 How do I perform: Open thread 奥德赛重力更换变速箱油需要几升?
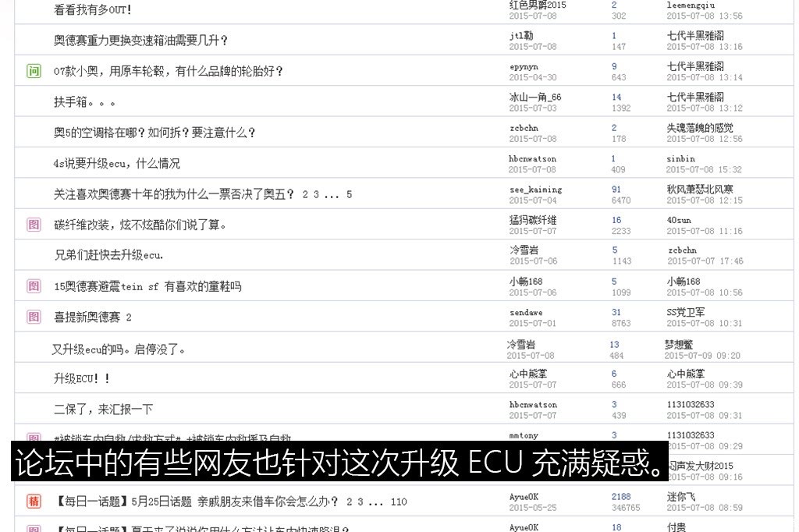coord(140,41)
